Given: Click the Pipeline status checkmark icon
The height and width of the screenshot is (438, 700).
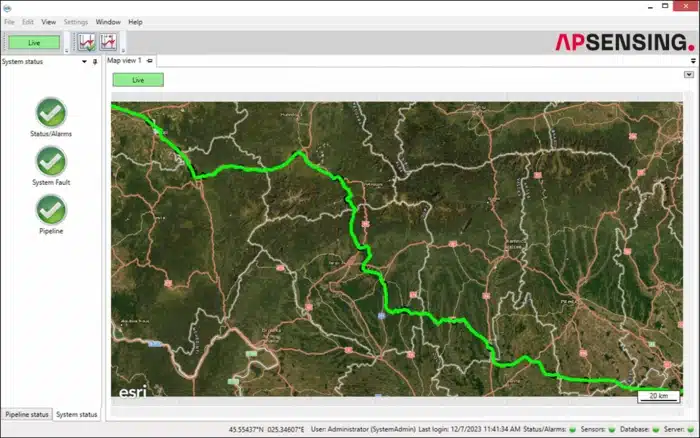Looking at the screenshot, I should pyautogui.click(x=51, y=209).
